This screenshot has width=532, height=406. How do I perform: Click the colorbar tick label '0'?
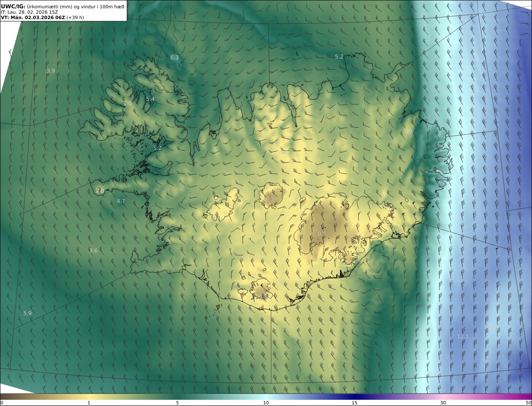[x=2, y=403]
